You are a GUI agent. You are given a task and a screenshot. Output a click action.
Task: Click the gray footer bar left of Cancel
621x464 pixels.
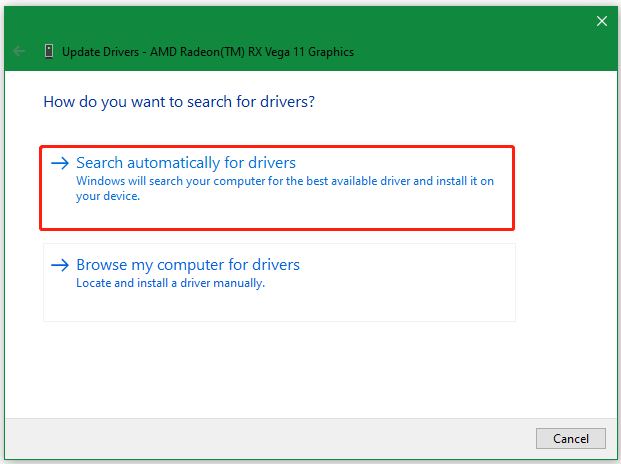(x=269, y=438)
